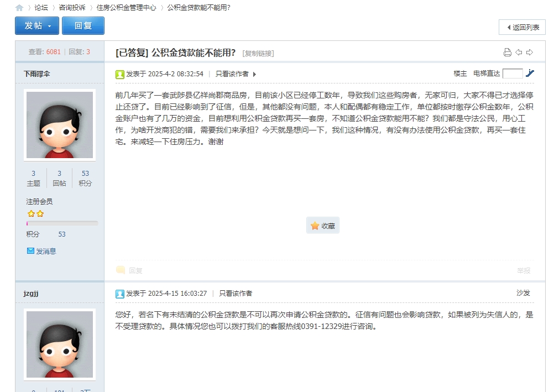Go to previous thread with the left arrow
The width and height of the screenshot is (554, 392).
click(x=519, y=53)
